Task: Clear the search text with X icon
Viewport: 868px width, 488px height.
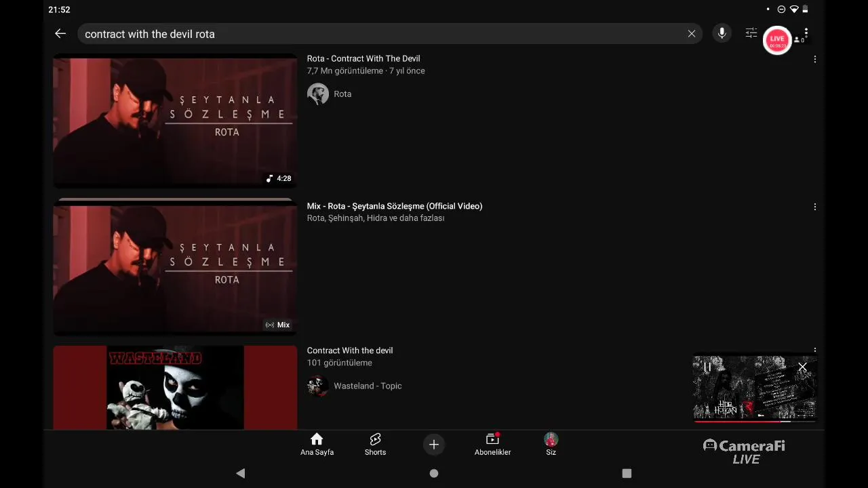Action: tap(691, 33)
